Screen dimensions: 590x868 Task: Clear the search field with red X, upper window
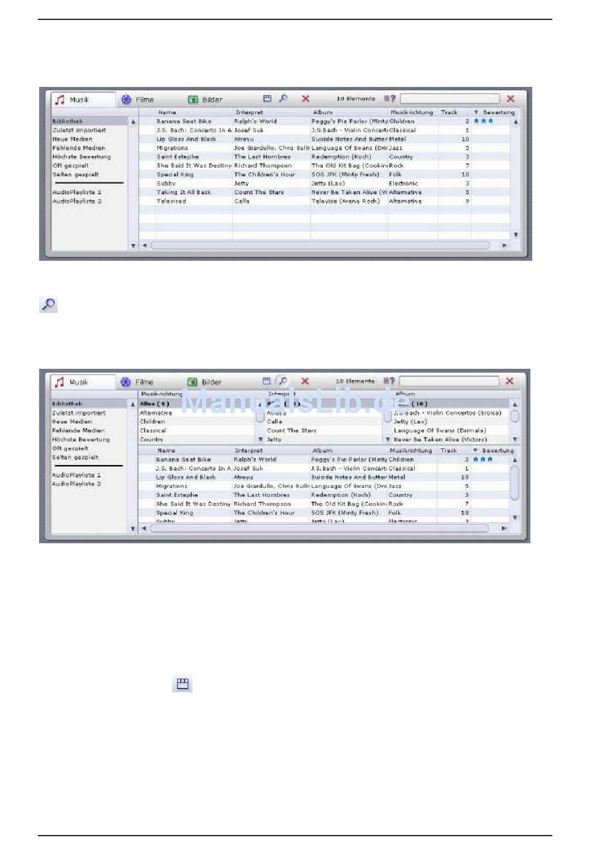pyautogui.click(x=511, y=99)
